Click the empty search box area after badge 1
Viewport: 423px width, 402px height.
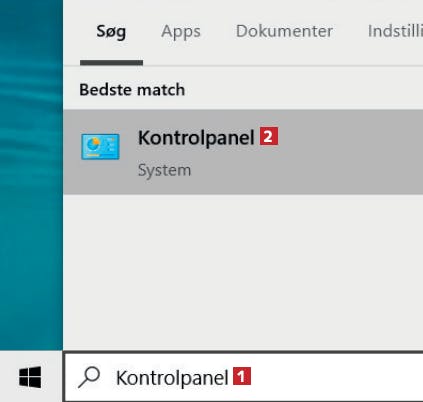tap(337, 377)
